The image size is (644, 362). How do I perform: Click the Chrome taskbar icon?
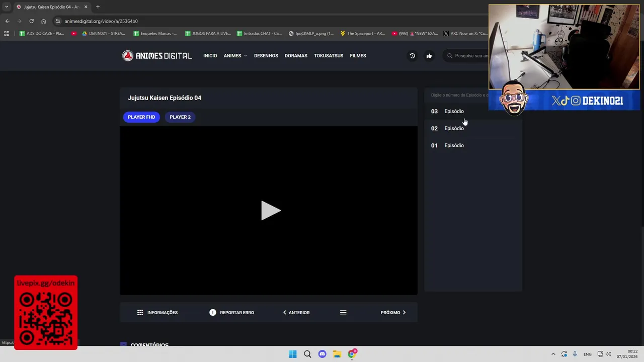(x=352, y=354)
